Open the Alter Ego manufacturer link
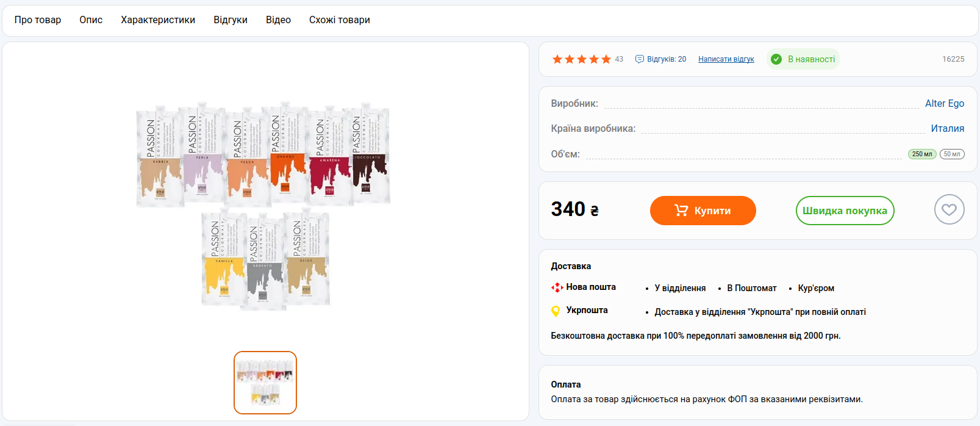The width and height of the screenshot is (980, 426). (944, 104)
